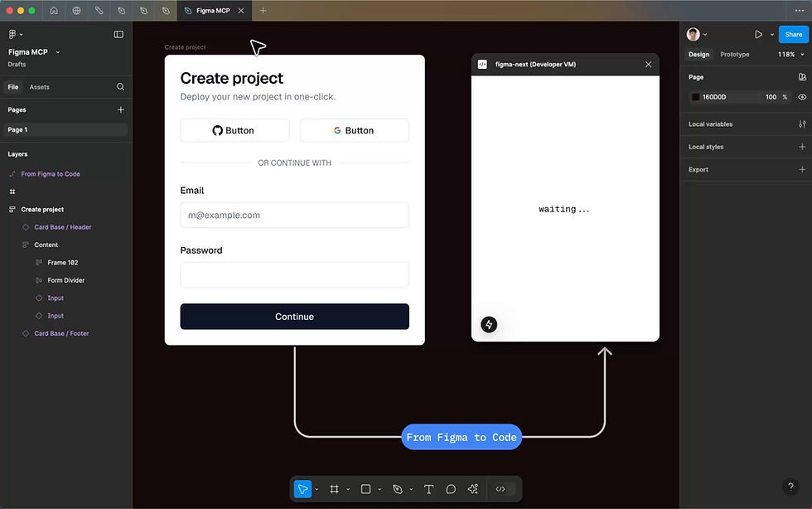
Task: Select the Frame tool in toolbar
Action: (335, 489)
